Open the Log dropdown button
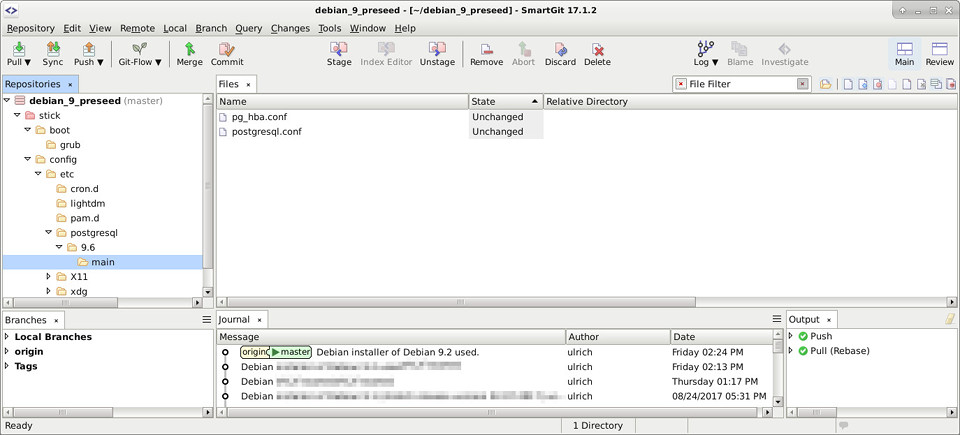 pos(706,54)
